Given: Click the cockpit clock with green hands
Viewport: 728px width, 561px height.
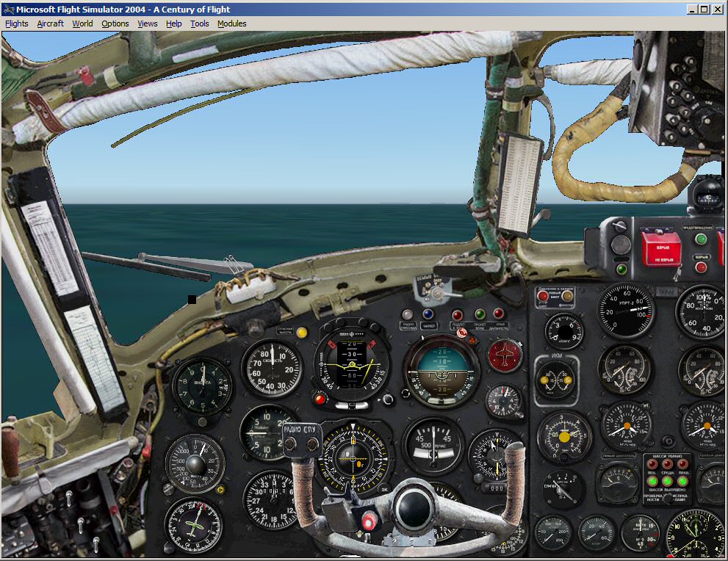Looking at the screenshot, I should (x=695, y=533).
